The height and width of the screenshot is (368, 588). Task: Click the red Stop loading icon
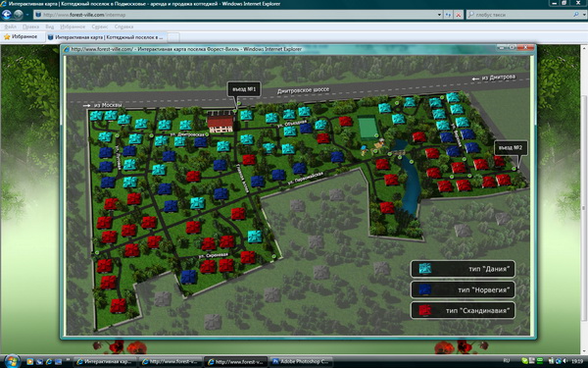tap(459, 15)
